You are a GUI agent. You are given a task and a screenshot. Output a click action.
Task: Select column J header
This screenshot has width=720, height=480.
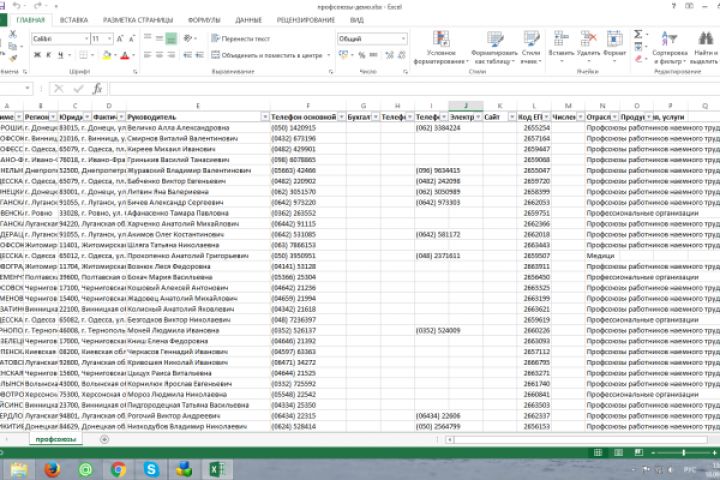(x=466, y=106)
